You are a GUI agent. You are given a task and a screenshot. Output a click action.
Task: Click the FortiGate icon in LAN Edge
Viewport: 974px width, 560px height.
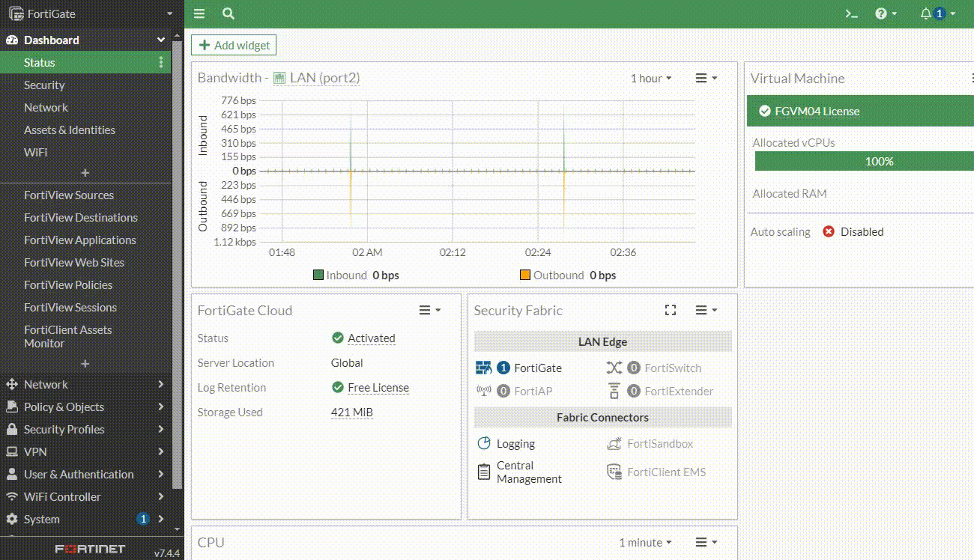click(483, 368)
